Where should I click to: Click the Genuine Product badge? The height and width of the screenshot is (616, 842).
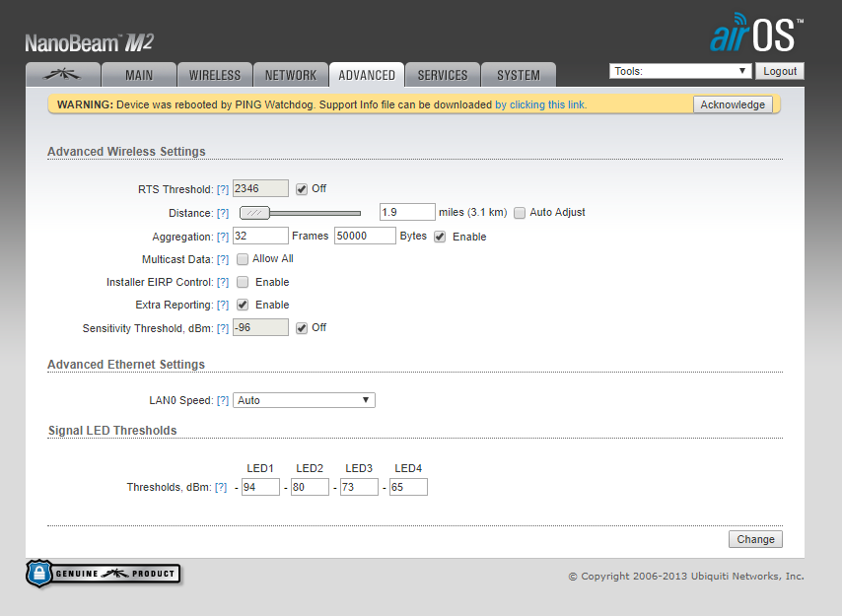pos(104,574)
